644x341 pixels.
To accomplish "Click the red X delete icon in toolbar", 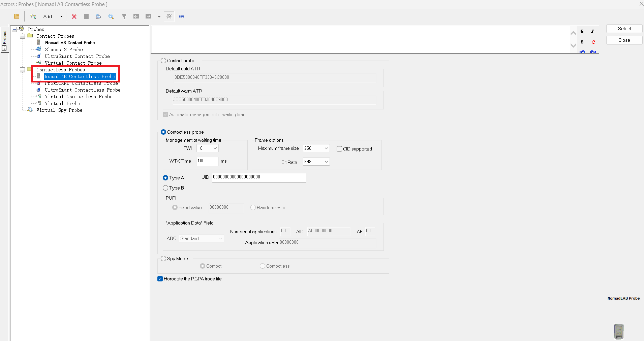I will (x=74, y=16).
